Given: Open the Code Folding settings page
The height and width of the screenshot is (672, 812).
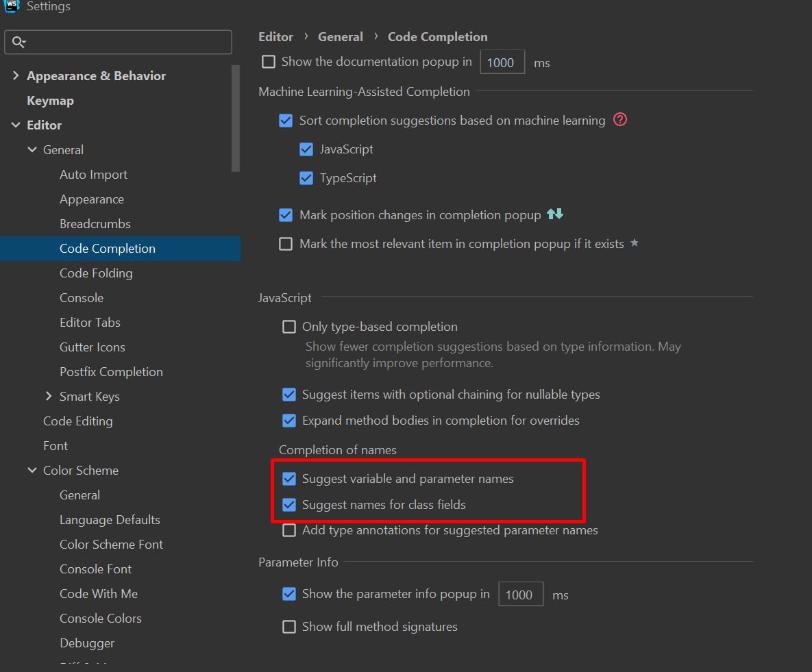Looking at the screenshot, I should click(96, 273).
